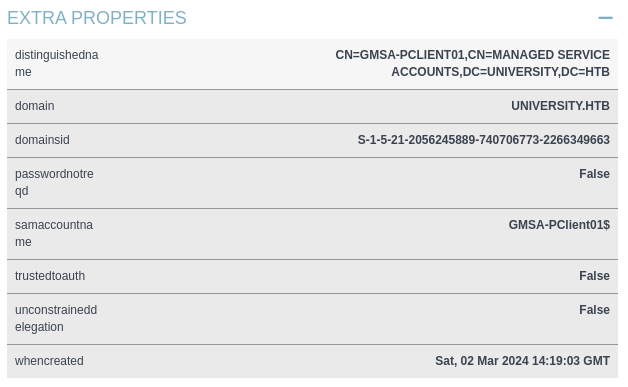
Task: Select the trustedtoauth property label
Action: pos(50,276)
